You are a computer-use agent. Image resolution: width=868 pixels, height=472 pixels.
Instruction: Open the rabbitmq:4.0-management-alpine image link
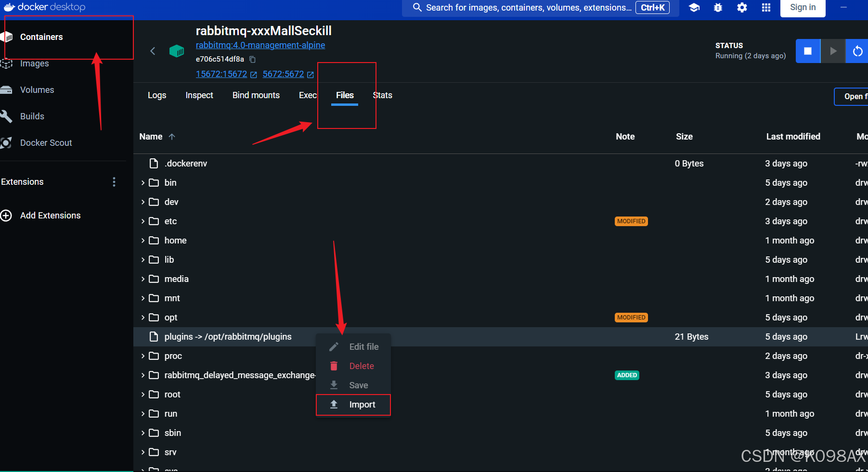(x=260, y=45)
